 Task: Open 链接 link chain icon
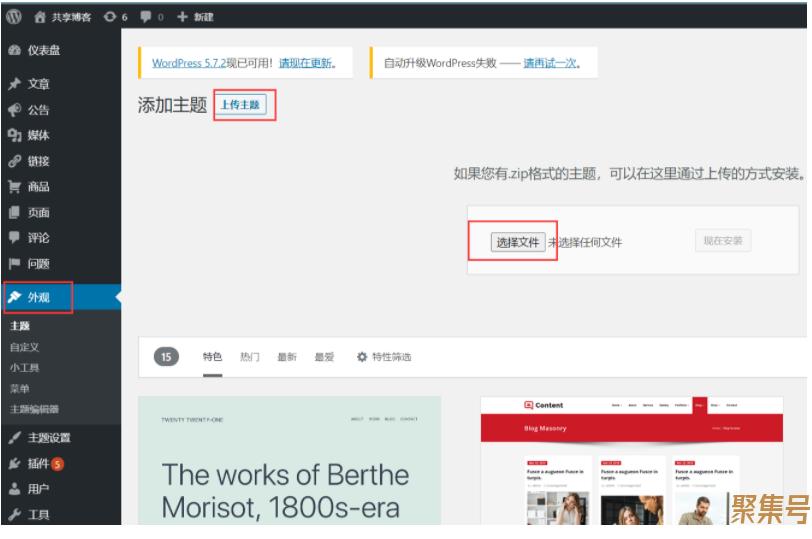(x=14, y=161)
